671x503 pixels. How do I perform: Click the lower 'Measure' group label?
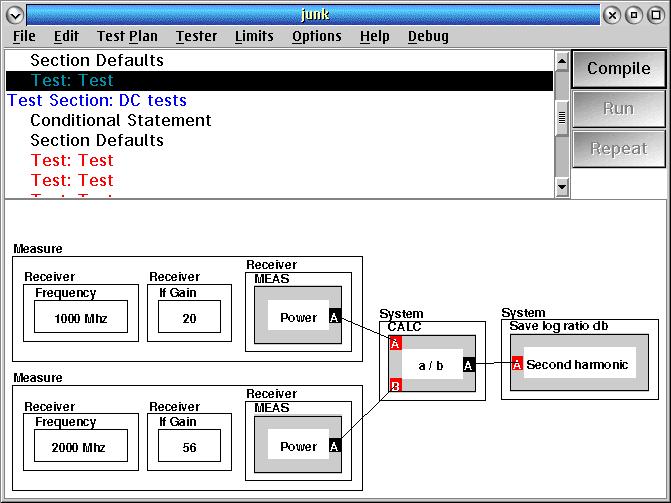tap(38, 378)
